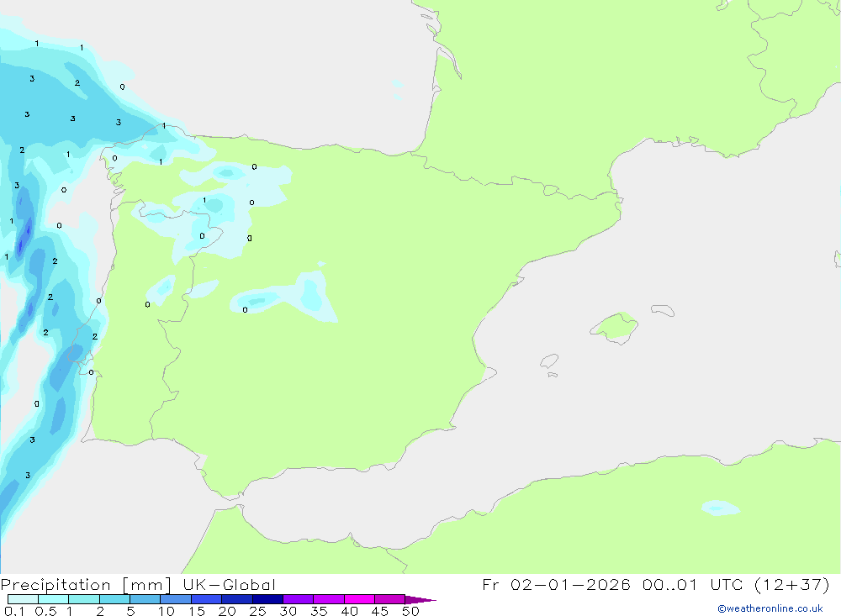
Task: Click the 1–2 mm legend color swatch
Action: pos(83,599)
